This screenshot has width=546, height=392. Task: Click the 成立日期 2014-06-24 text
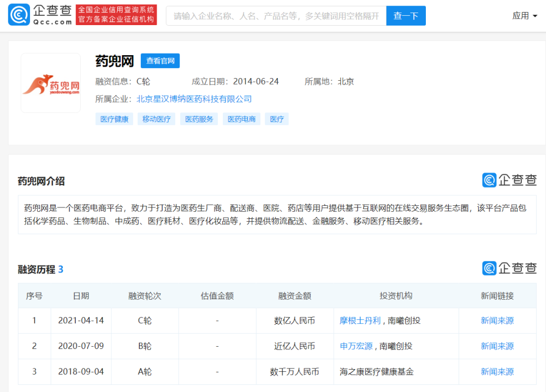tap(235, 81)
